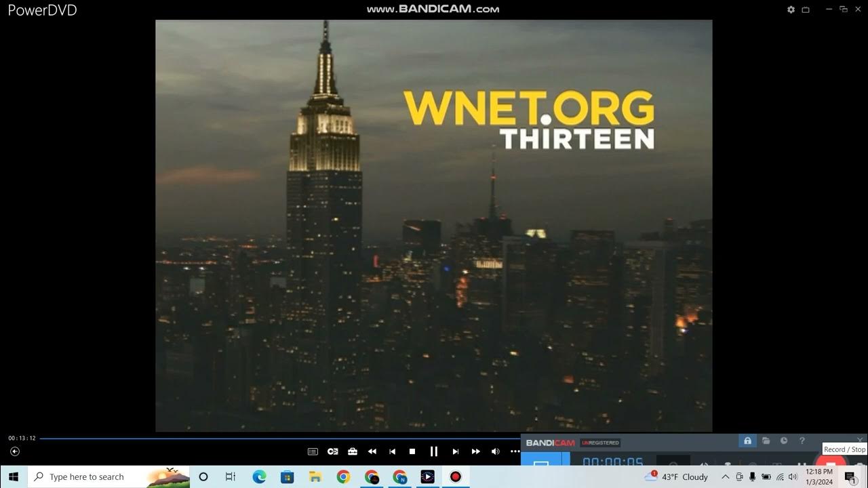Open Wi-Fi network tray icon
Viewport: 868px width, 488px height.
pos(780,476)
